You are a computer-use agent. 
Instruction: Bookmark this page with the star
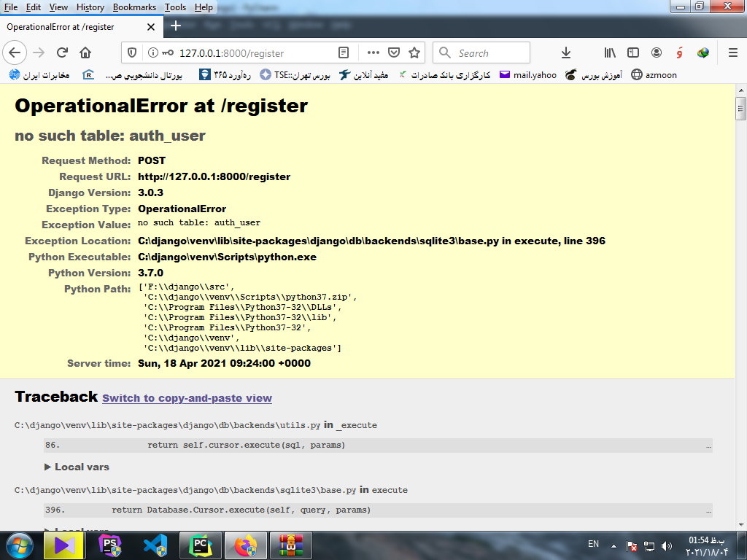(414, 52)
